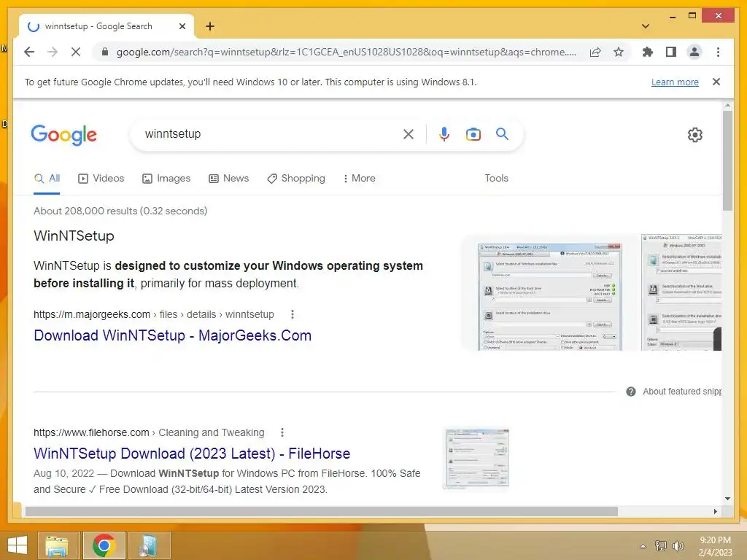This screenshot has width=747, height=560.
Task: Open the volume speaker icon
Action: (678, 546)
